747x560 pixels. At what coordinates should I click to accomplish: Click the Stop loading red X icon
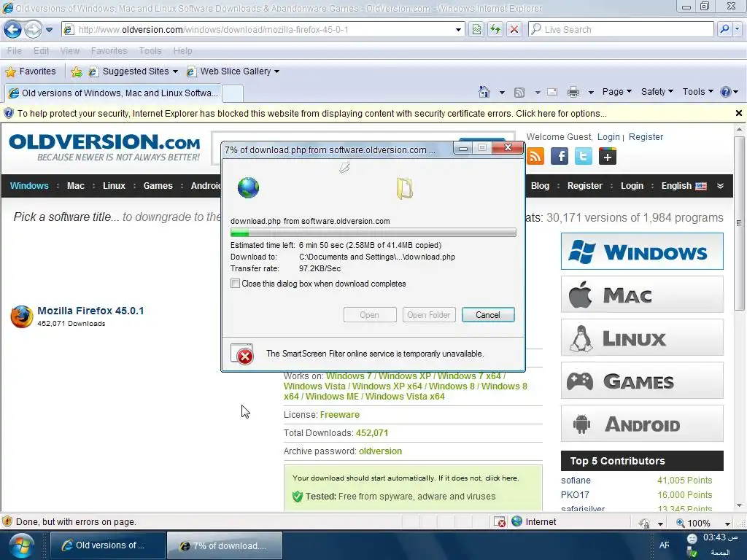pyautogui.click(x=514, y=29)
